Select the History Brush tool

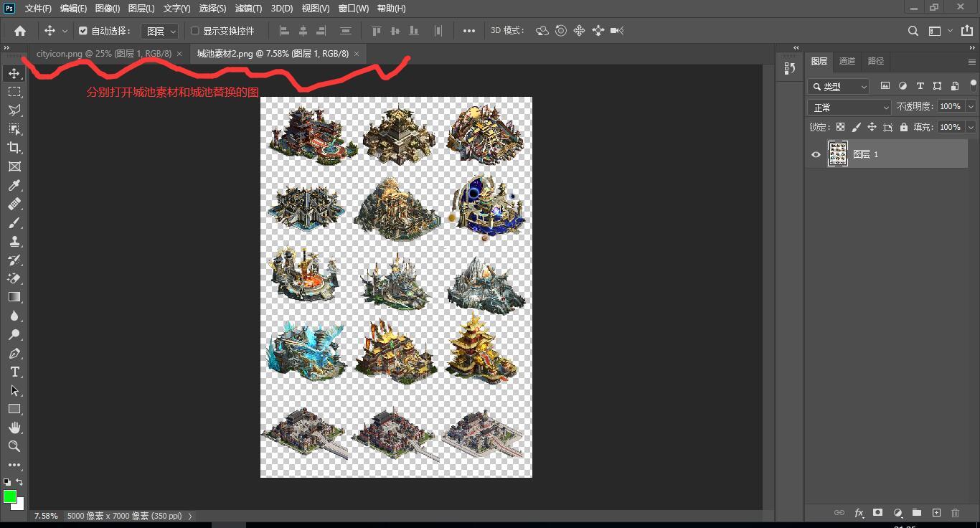click(x=14, y=260)
